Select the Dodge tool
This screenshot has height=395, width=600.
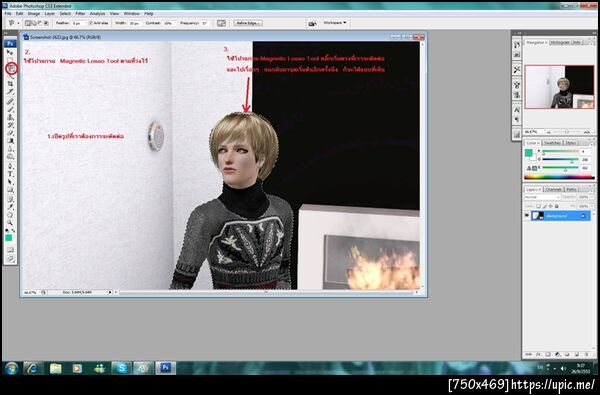(10, 157)
